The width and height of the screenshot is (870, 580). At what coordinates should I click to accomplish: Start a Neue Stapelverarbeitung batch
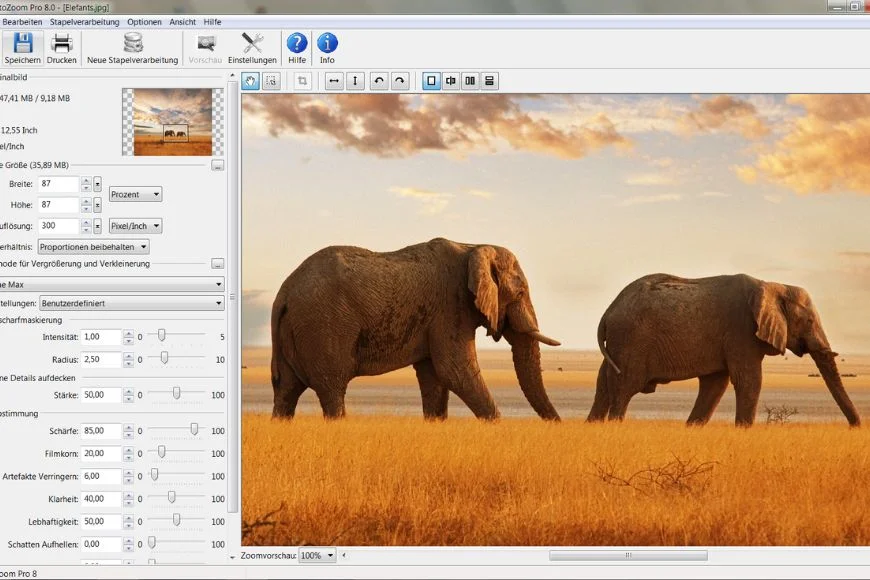click(132, 44)
